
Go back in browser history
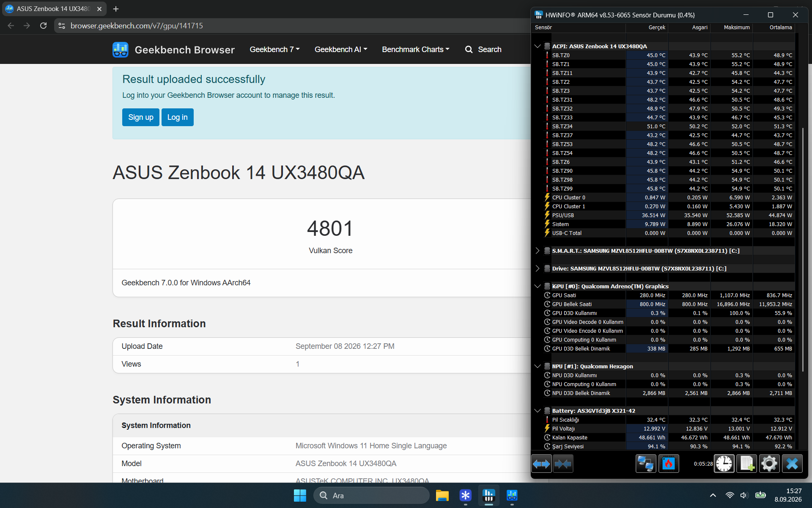click(11, 26)
